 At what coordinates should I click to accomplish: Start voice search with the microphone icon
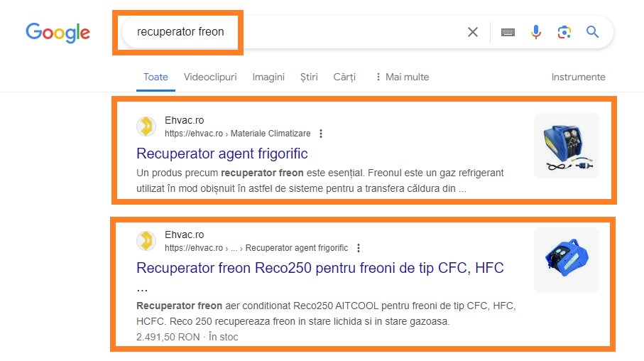pyautogui.click(x=535, y=32)
